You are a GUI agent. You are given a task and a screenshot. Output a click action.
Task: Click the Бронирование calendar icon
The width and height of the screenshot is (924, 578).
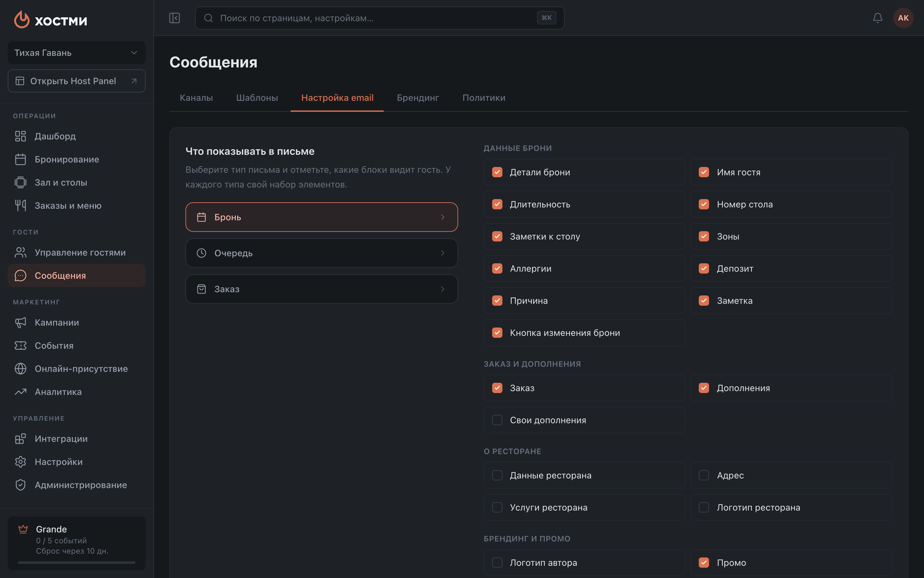point(21,159)
